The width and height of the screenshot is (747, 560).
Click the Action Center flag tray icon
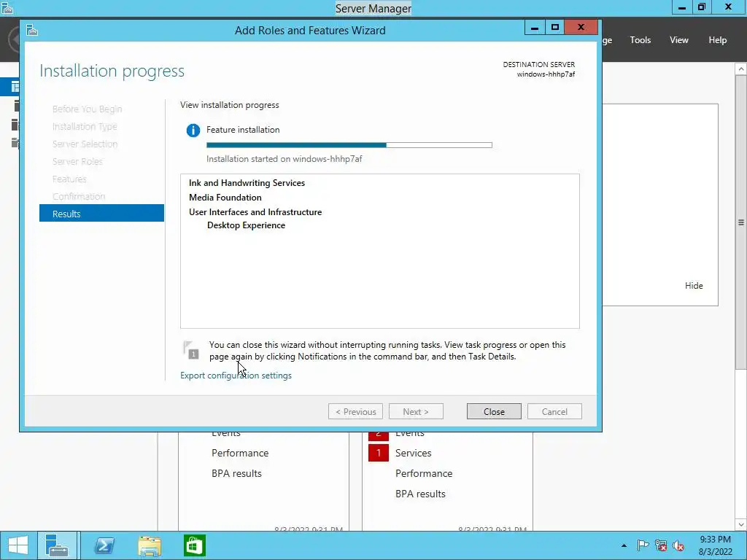click(643, 545)
